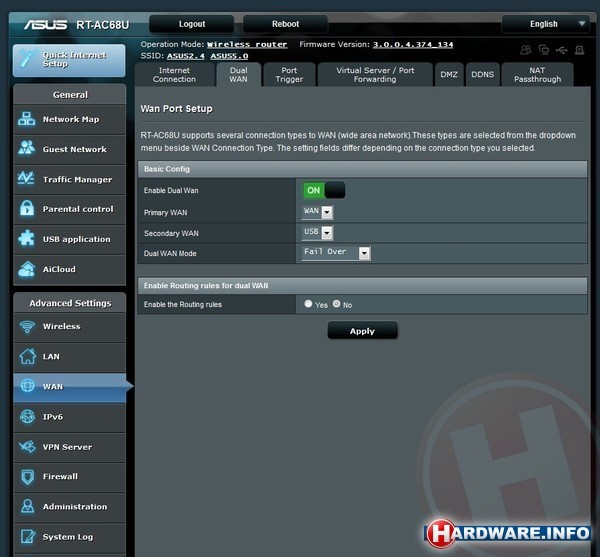Viewport: 600px width, 557px height.
Task: Click the Guest Network people icon
Action: coord(26,148)
